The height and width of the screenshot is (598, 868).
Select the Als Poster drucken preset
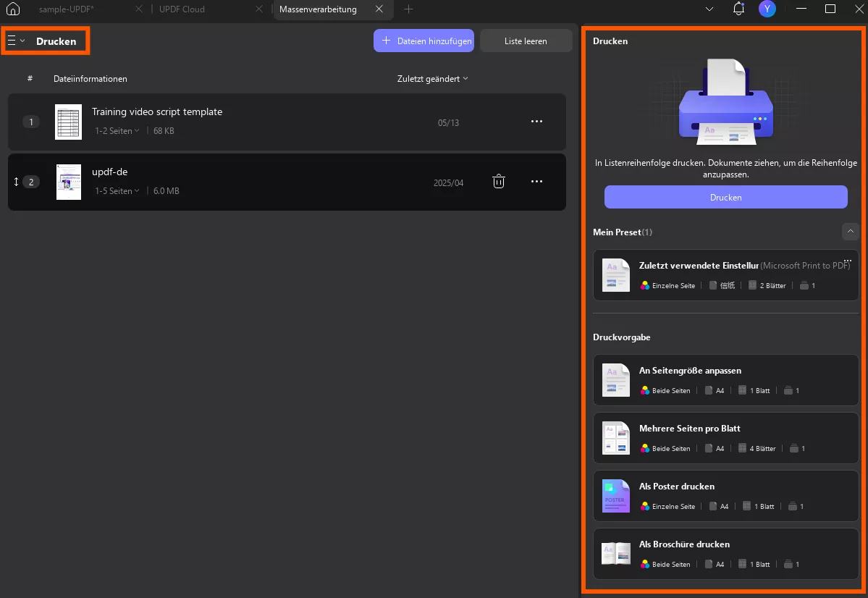point(725,496)
